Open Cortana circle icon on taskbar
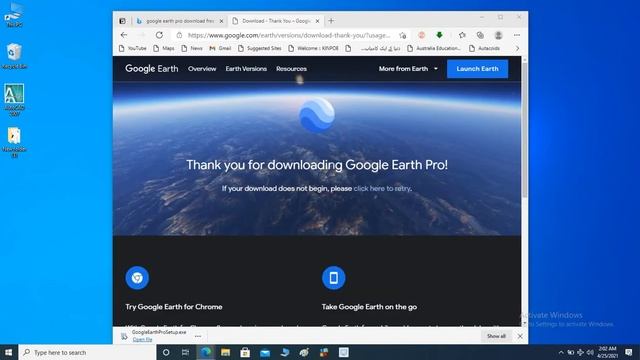This screenshot has width=640, height=360. (166, 352)
